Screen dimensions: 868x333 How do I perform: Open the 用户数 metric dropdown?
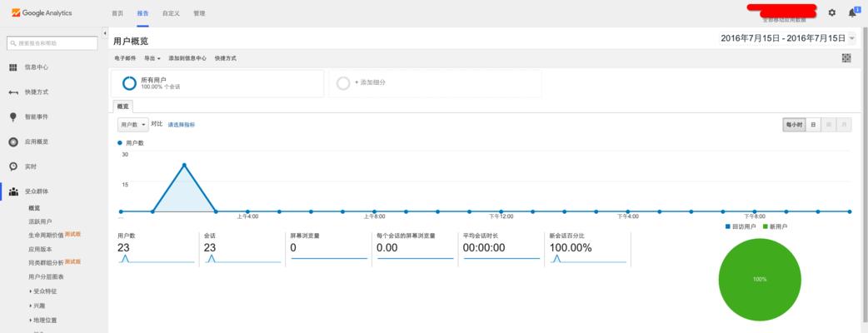pyautogui.click(x=132, y=125)
